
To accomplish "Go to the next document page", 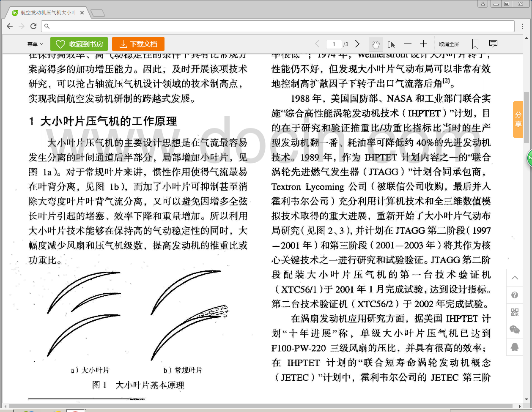I will [357, 44].
